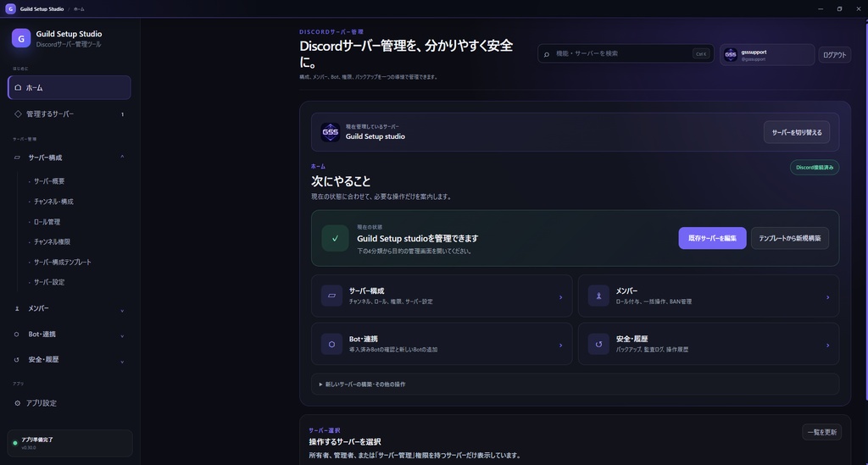Click 既存サーバーを編集 button

[712, 238]
